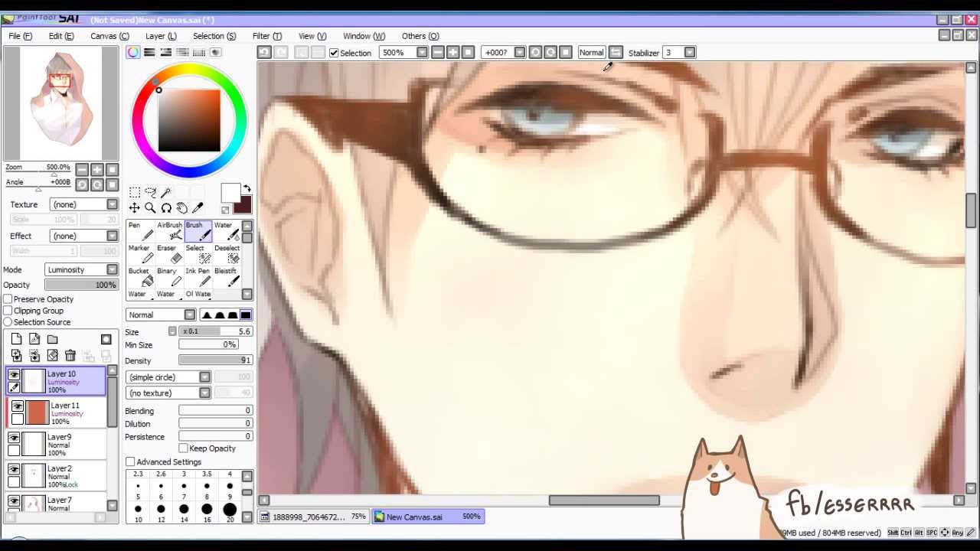Adjust the layer Opacity slider
The image size is (980, 551).
(x=81, y=285)
